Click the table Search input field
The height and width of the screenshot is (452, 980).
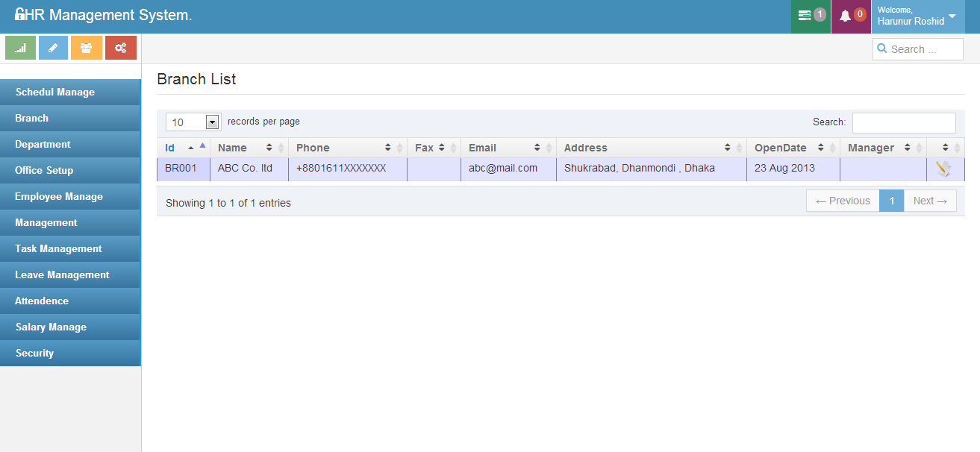[903, 122]
